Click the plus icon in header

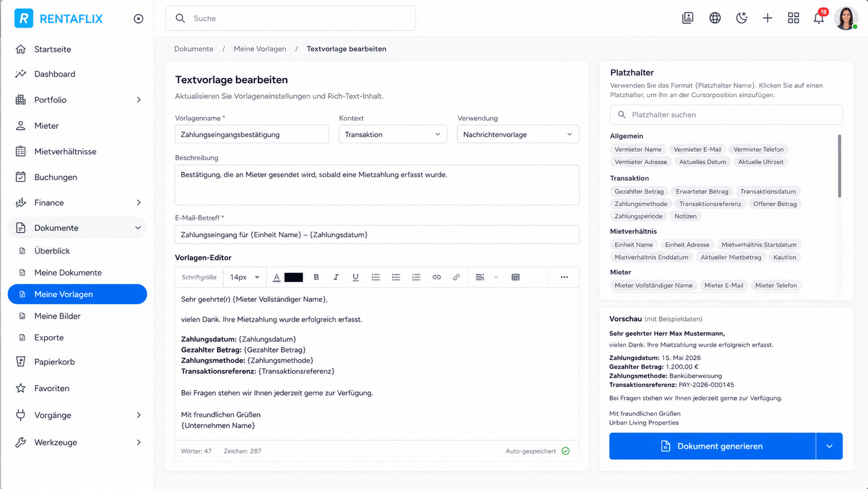coord(767,18)
